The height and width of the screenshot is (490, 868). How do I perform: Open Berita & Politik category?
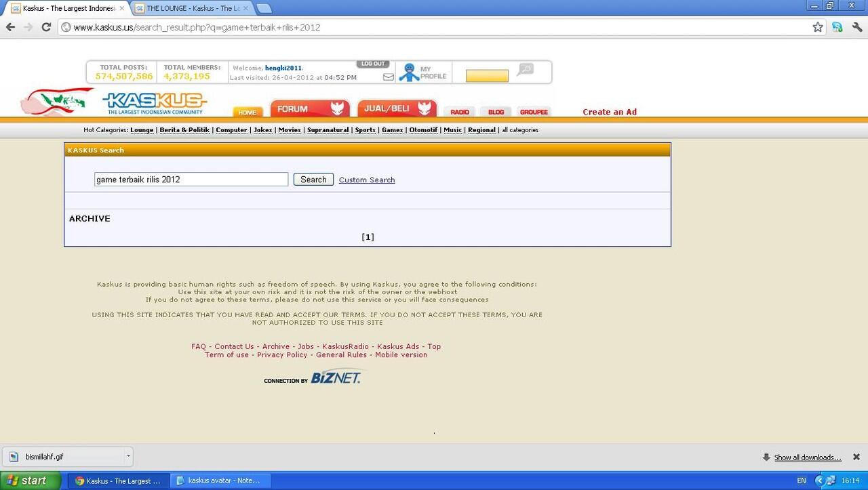pyautogui.click(x=184, y=130)
